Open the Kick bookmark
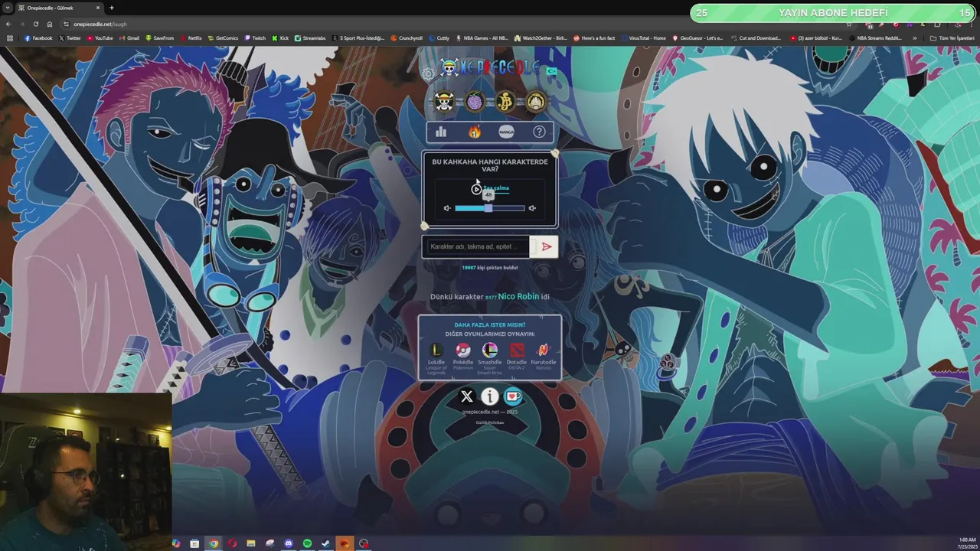This screenshot has height=551, width=980. coord(280,37)
